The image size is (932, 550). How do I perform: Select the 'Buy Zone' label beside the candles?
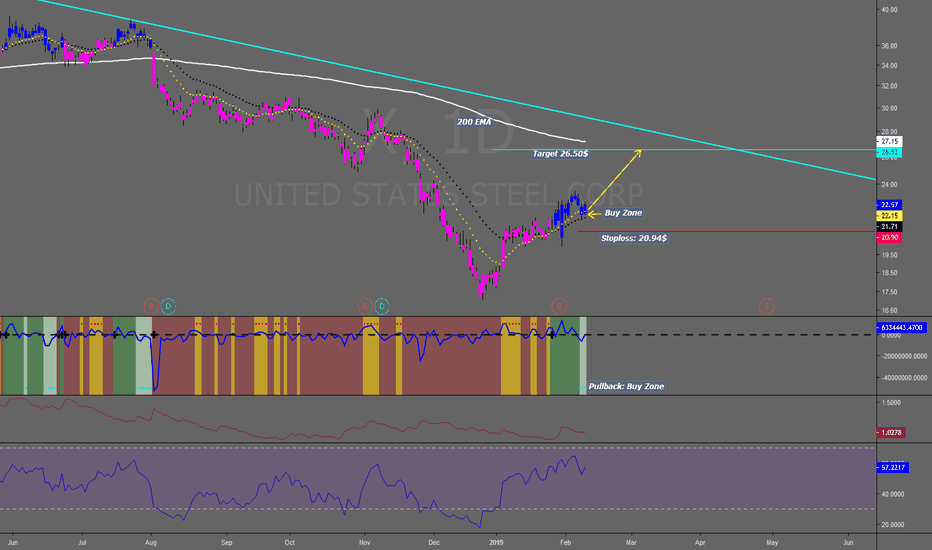point(623,213)
